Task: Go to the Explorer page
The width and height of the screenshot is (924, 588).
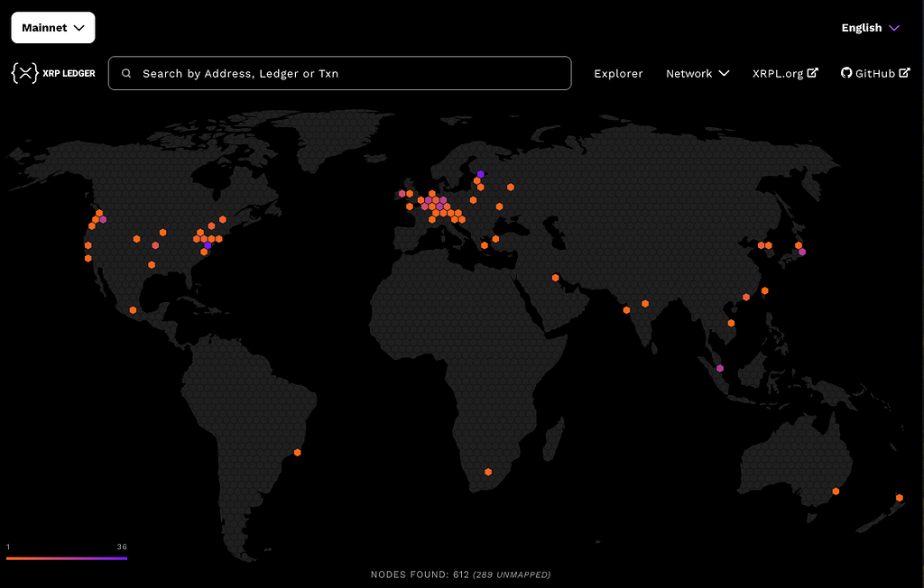Action: coord(618,74)
